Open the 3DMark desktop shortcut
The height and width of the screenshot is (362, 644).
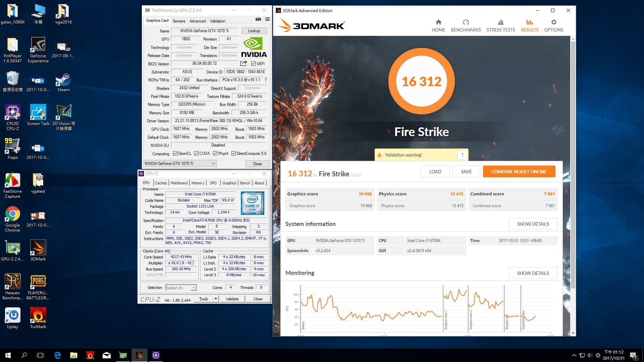(x=38, y=250)
